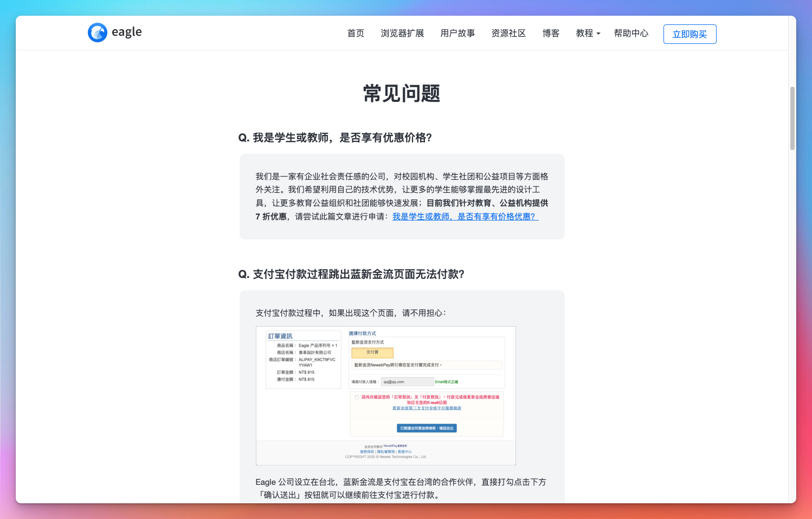
Task: Expand the 教程 dropdown menu
Action: click(588, 34)
